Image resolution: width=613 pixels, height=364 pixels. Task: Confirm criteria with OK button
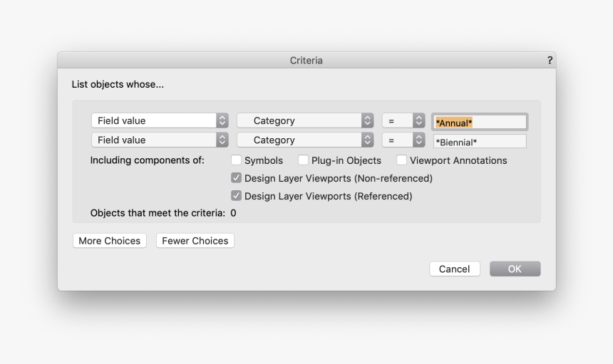[x=515, y=269]
